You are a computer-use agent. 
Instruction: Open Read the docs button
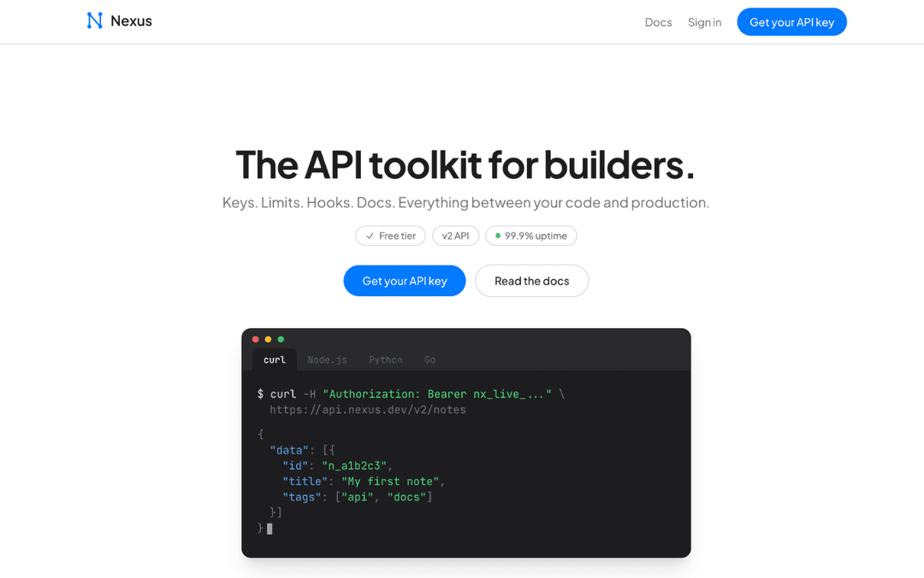coord(531,281)
